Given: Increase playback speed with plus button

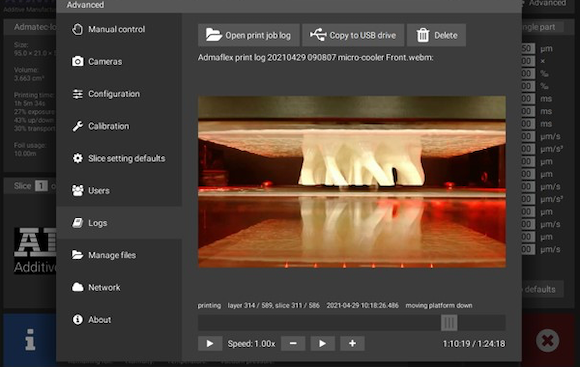Looking at the screenshot, I should pos(352,344).
